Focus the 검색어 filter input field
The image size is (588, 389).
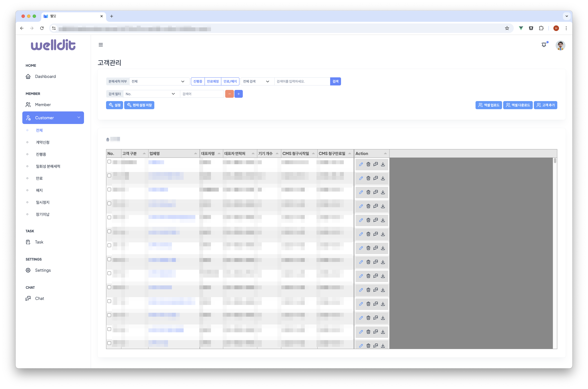click(202, 94)
